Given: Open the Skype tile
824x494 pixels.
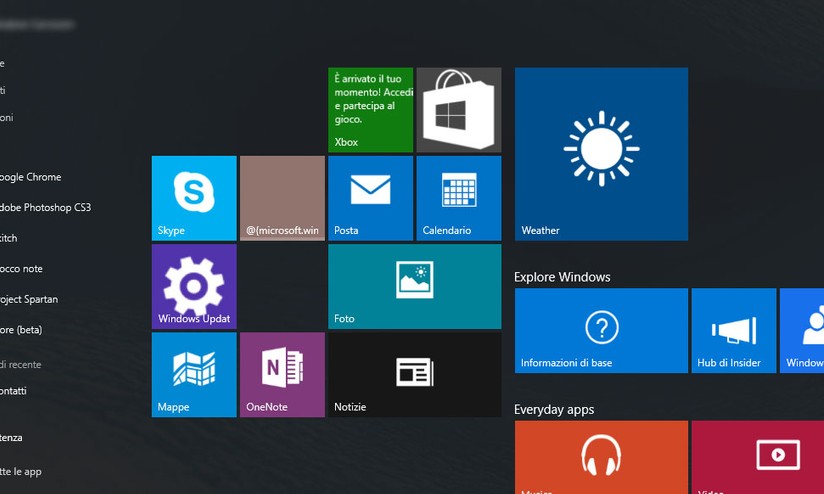Looking at the screenshot, I should [194, 198].
